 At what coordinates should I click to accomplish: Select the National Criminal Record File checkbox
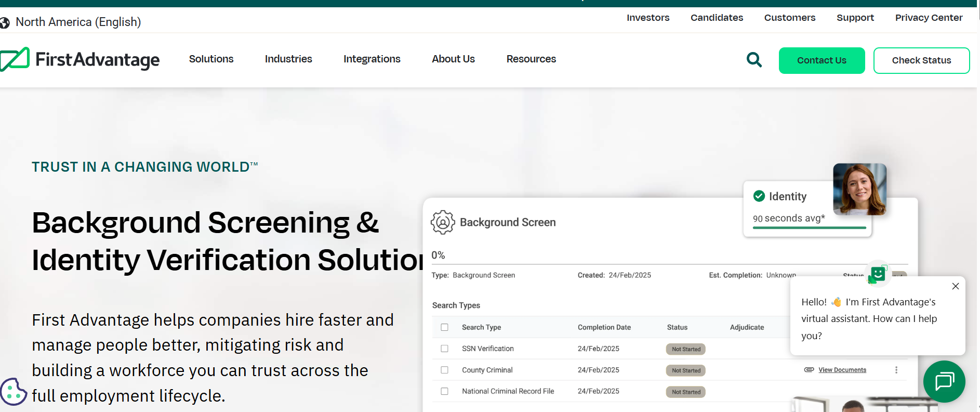(x=444, y=391)
